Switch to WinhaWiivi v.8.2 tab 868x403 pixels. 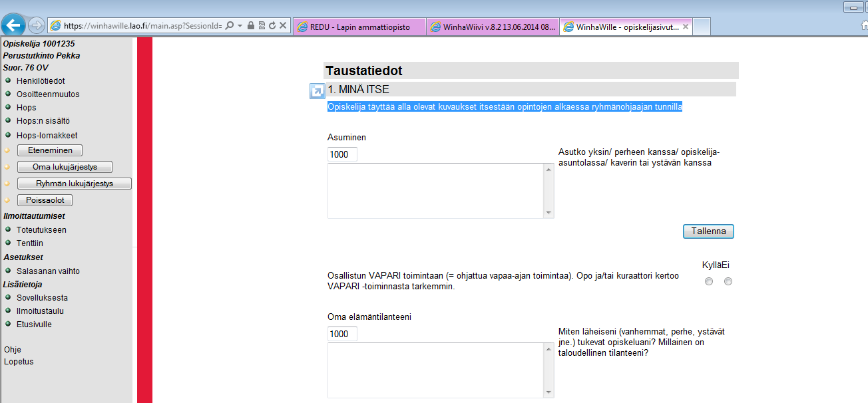[x=493, y=27]
